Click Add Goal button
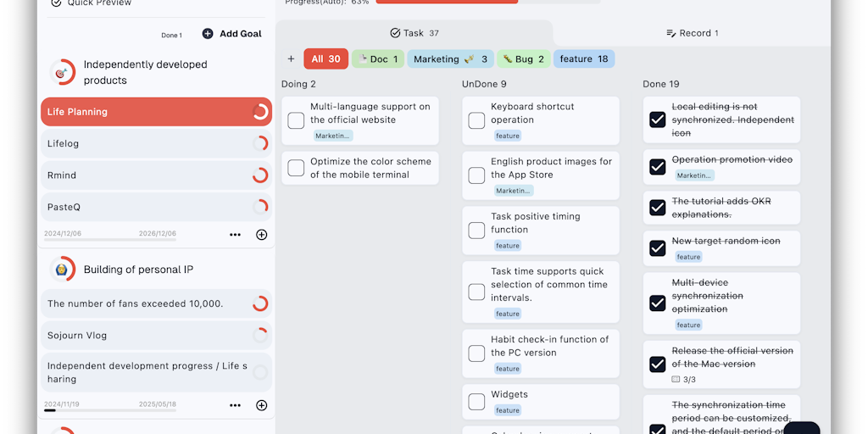 tap(232, 34)
